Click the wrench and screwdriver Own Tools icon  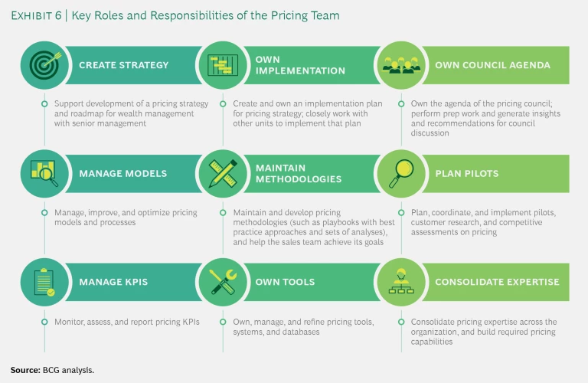point(221,282)
